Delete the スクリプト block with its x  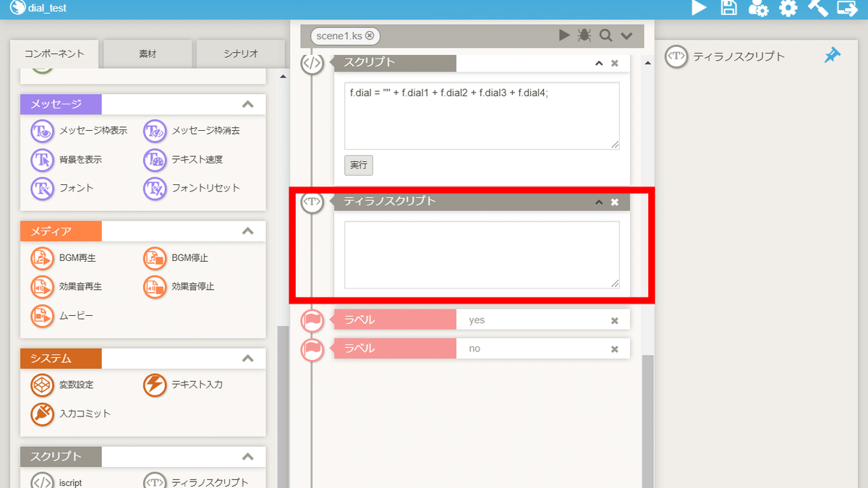(615, 63)
